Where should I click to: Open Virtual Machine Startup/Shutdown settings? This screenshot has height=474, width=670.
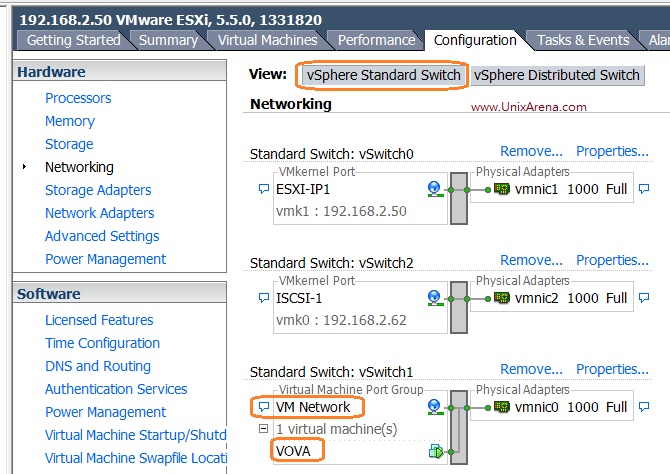135,435
